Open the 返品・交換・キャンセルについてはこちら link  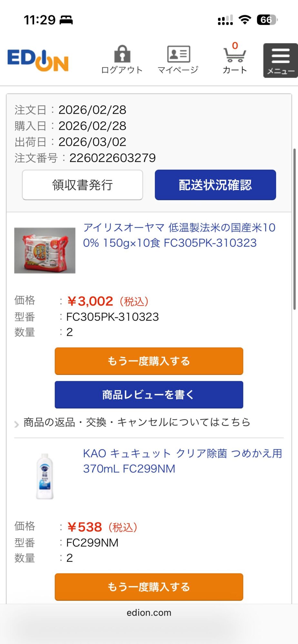tap(137, 422)
